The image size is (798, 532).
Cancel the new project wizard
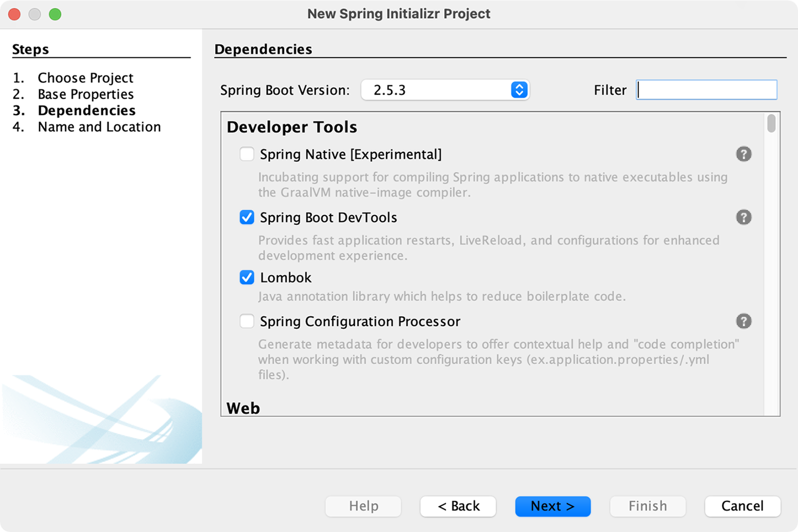point(742,506)
